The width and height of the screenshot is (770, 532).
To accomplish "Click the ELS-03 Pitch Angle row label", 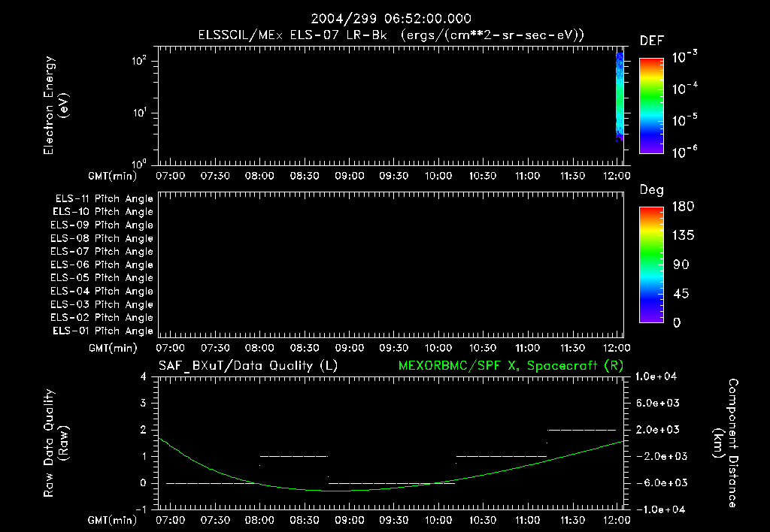I will (102, 304).
